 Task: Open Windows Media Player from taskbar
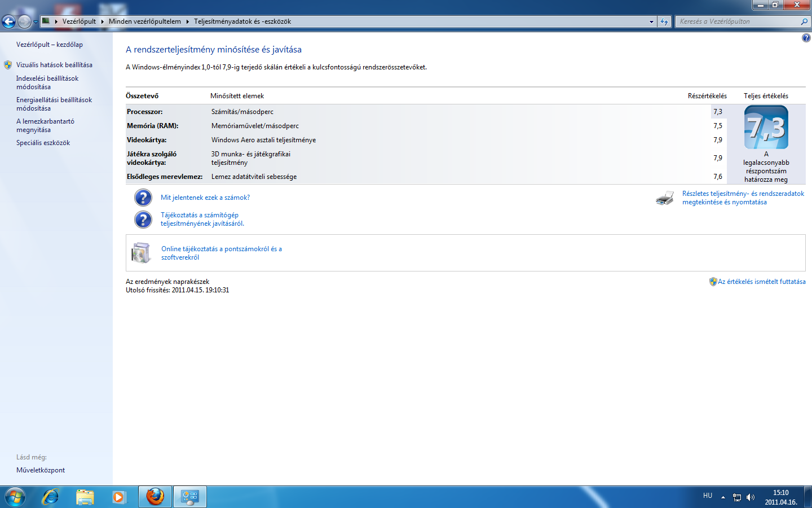[x=118, y=497]
